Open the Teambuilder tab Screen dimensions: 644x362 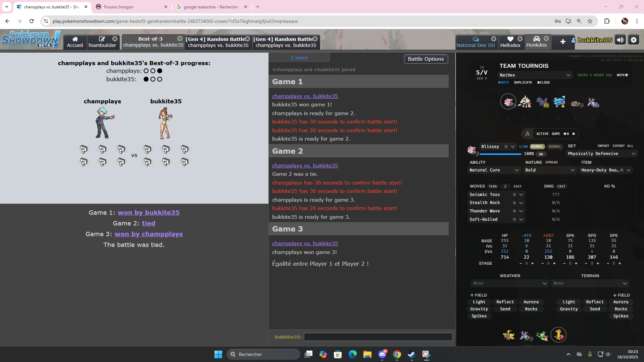pyautogui.click(x=102, y=42)
